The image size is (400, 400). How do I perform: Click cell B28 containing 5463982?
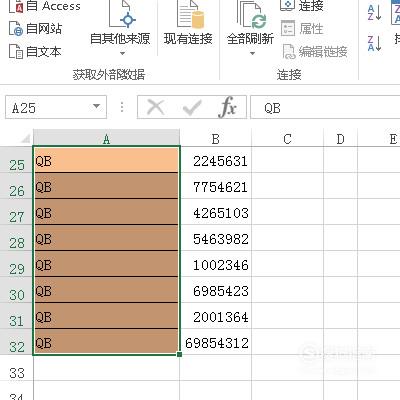[216, 238]
